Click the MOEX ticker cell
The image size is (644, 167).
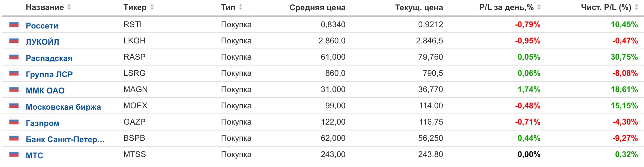click(x=135, y=105)
